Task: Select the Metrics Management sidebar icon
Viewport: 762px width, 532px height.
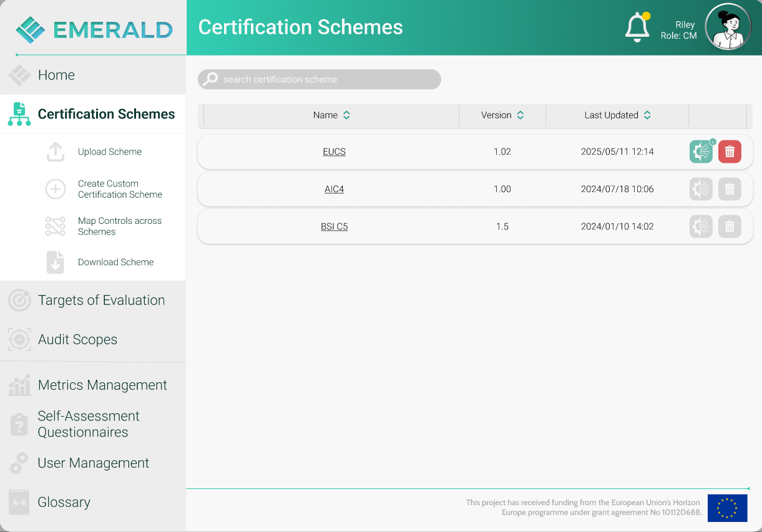Action: [19, 385]
